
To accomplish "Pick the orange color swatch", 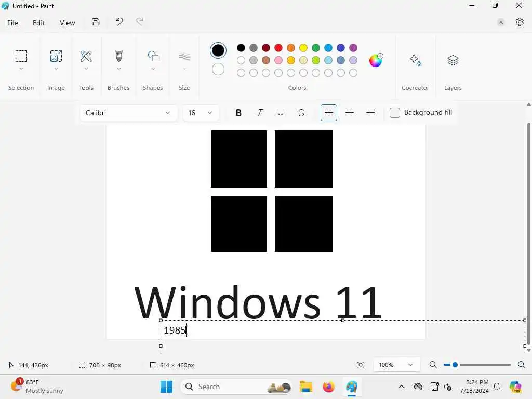I will coord(291,48).
